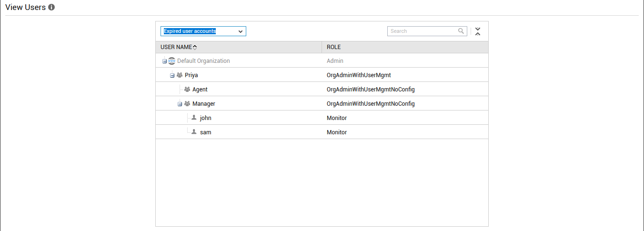Select the sam user row
Screen dimensions: 644x231
(322, 132)
